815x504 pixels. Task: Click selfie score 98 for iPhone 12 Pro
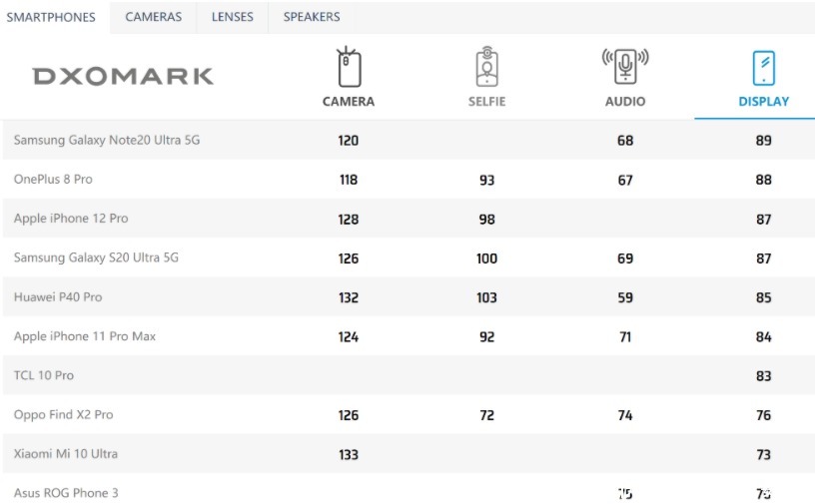coord(487,220)
